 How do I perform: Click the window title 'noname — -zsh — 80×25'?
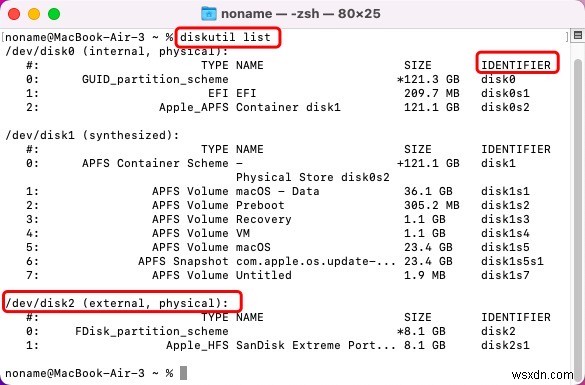tap(301, 14)
